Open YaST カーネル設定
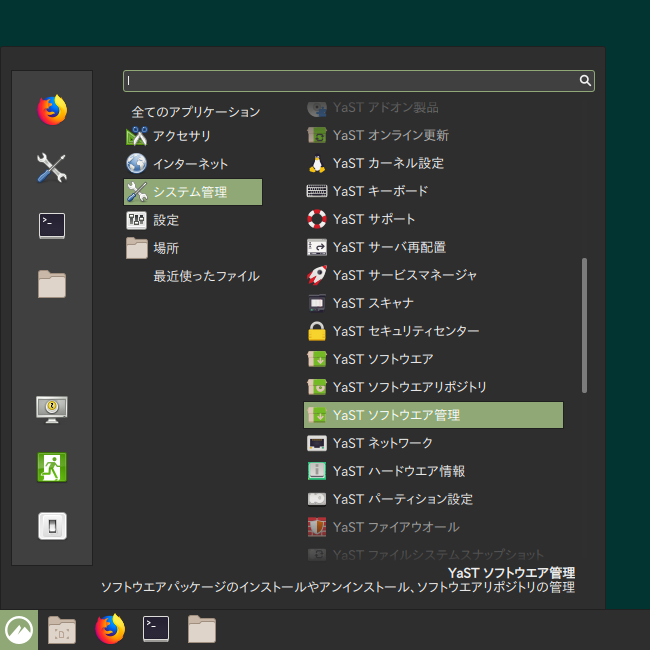 [434, 163]
